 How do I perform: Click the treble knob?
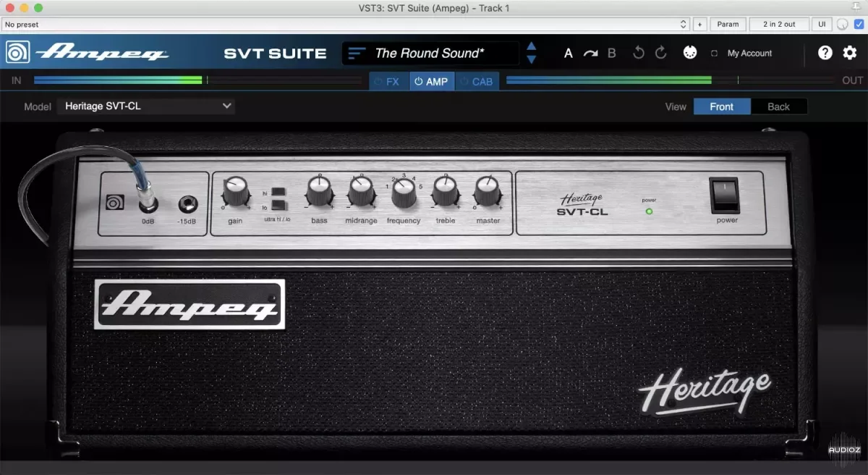tap(446, 192)
